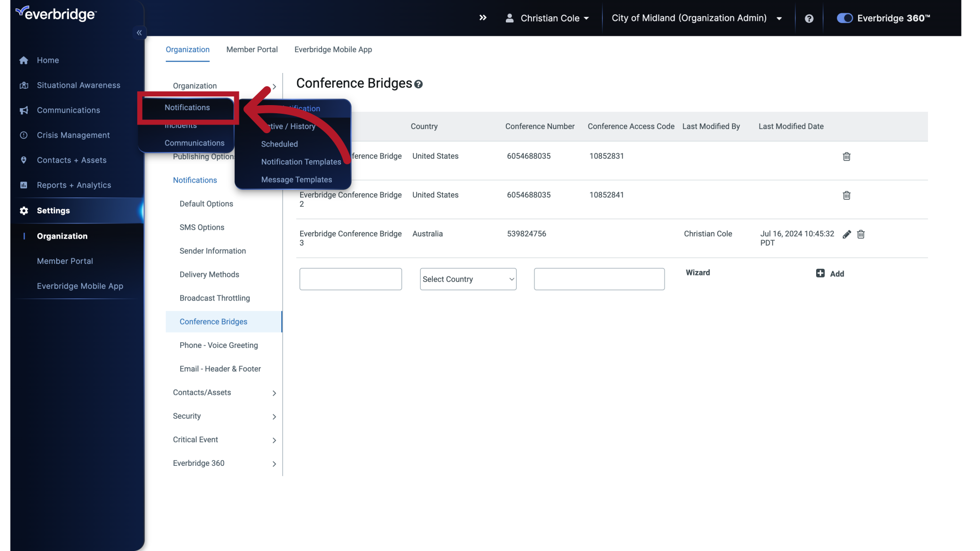
Task: Click the Settings gear icon
Action: 24,211
